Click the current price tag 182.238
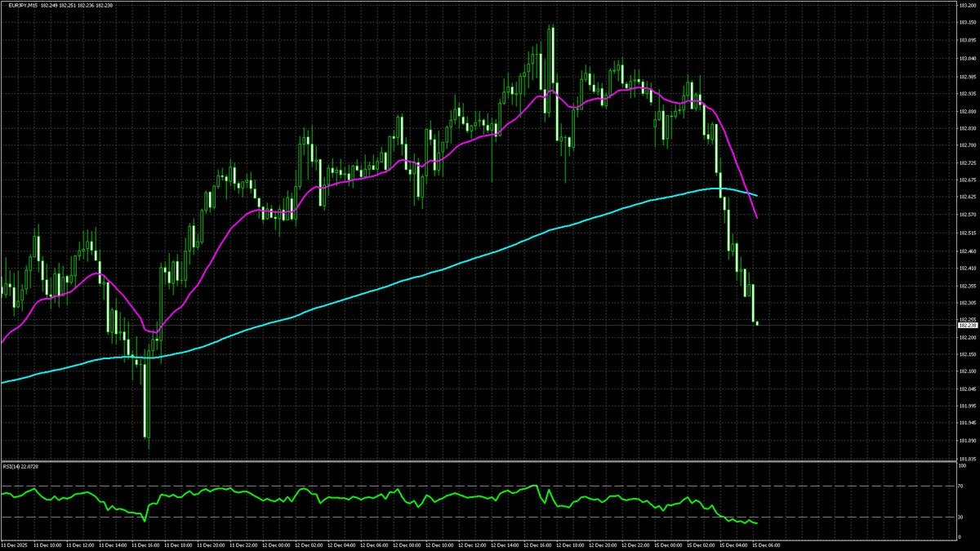 pos(965,325)
